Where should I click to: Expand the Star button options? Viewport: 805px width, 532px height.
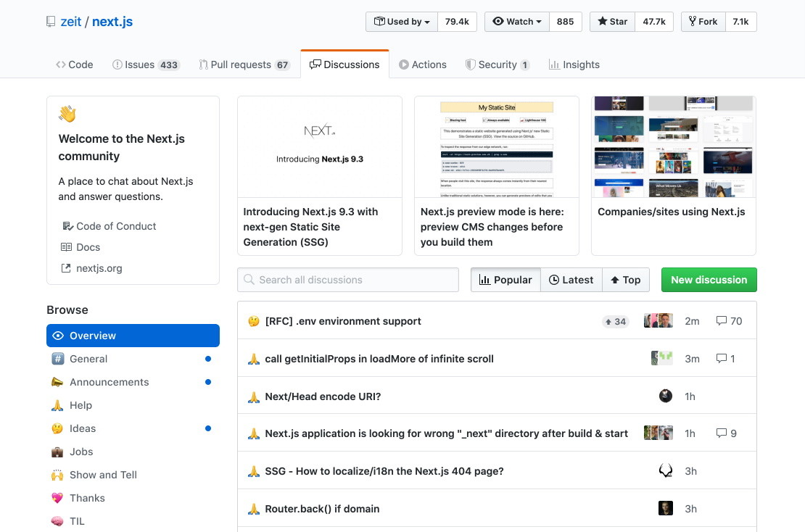611,22
